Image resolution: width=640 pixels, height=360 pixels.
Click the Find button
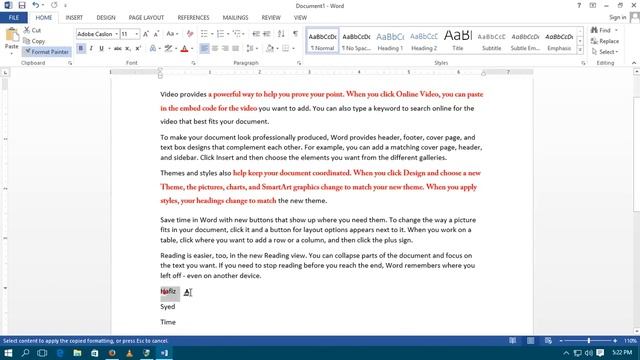[601, 30]
